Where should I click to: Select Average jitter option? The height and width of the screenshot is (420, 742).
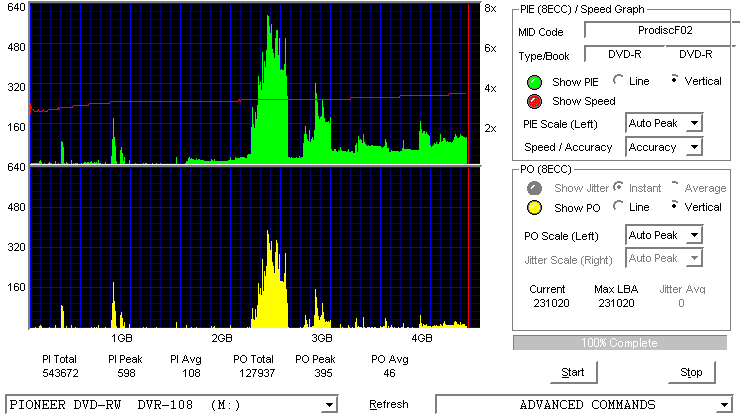674,185
